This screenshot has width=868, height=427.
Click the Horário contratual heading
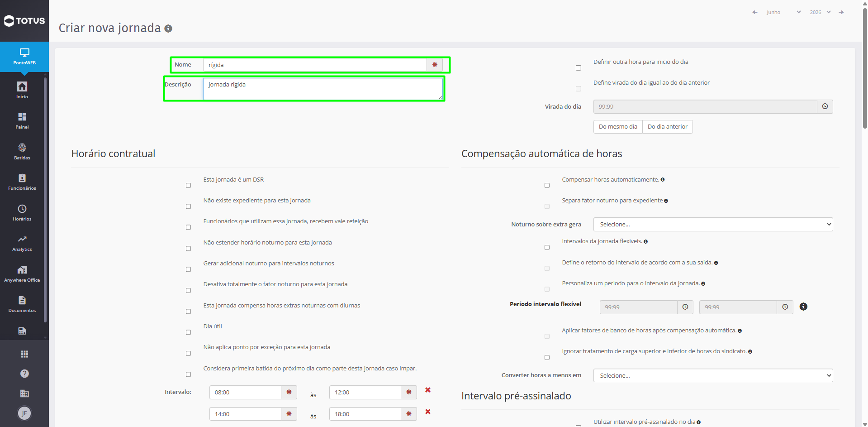(113, 154)
